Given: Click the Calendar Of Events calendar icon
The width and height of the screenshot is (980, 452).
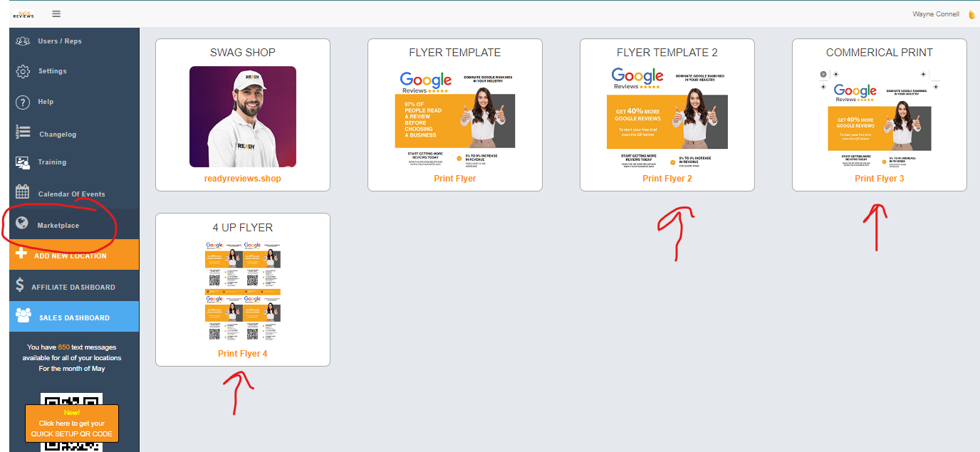Looking at the screenshot, I should (x=23, y=192).
